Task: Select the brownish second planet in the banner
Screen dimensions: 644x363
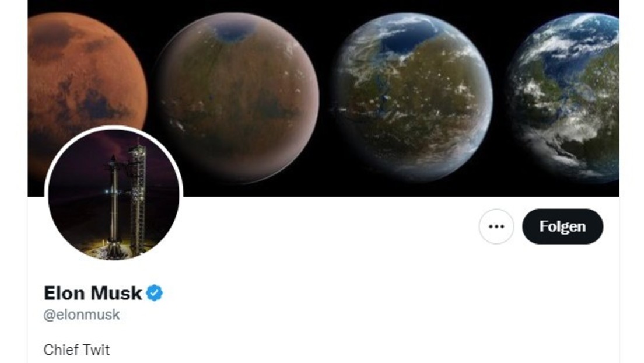Action: [237, 98]
